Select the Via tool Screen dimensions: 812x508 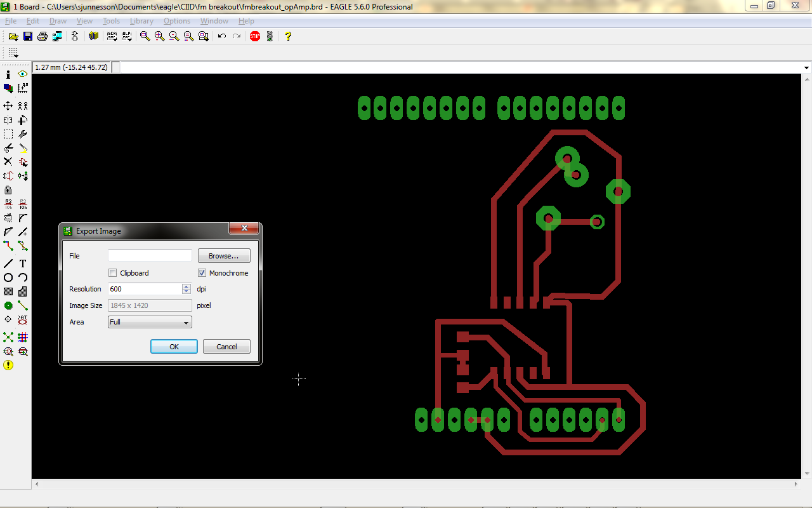(x=8, y=305)
